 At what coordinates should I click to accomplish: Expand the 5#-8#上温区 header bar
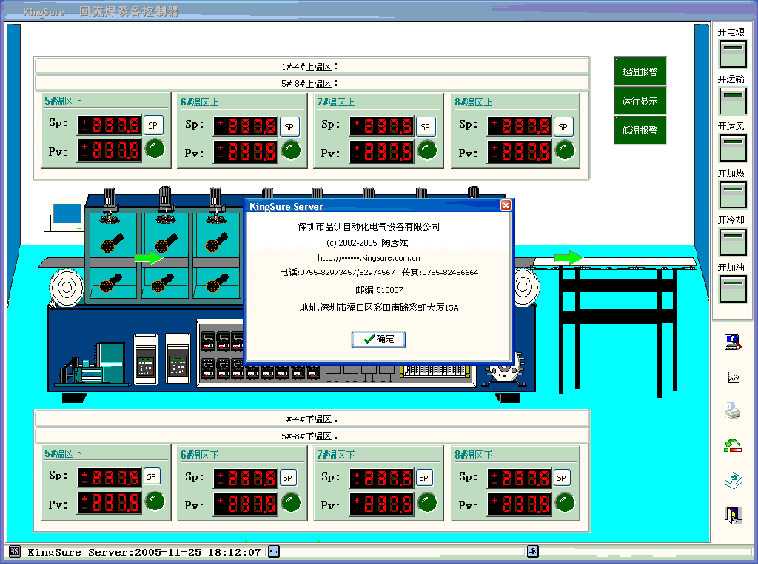click(x=312, y=83)
